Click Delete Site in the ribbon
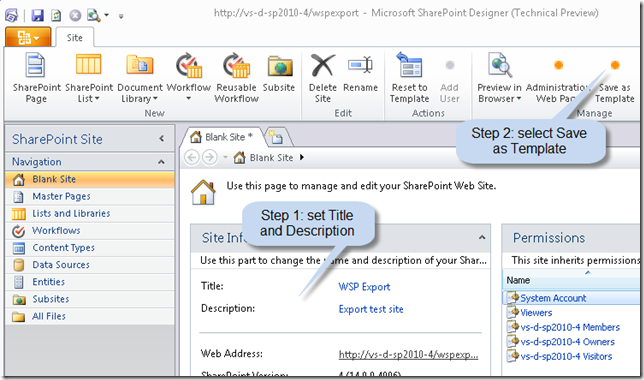 tap(323, 78)
